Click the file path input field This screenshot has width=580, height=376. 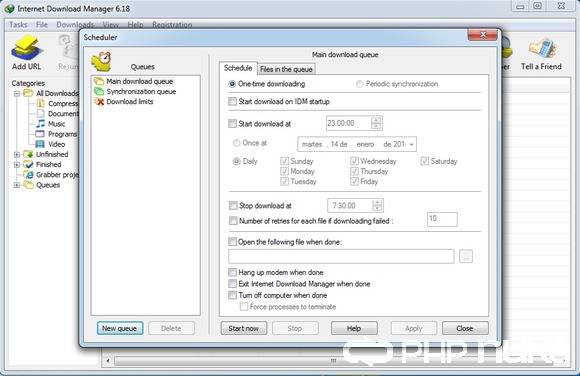pyautogui.click(x=341, y=256)
